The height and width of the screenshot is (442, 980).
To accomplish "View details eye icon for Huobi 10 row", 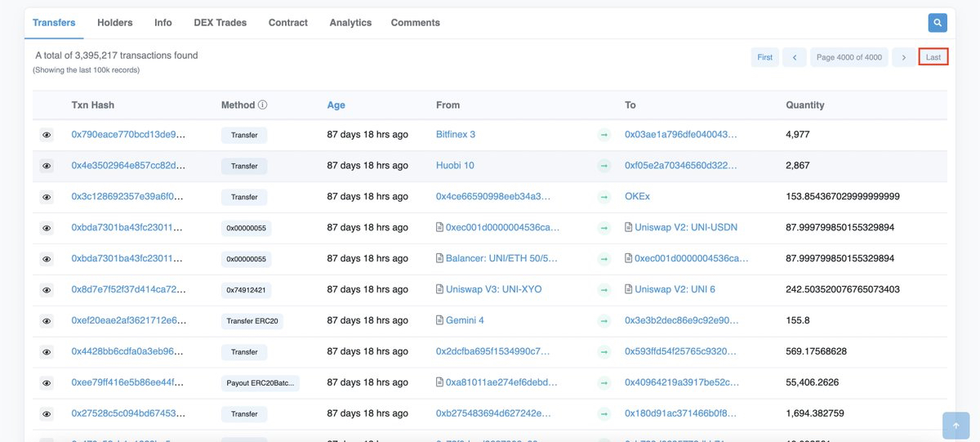I will pos(47,166).
